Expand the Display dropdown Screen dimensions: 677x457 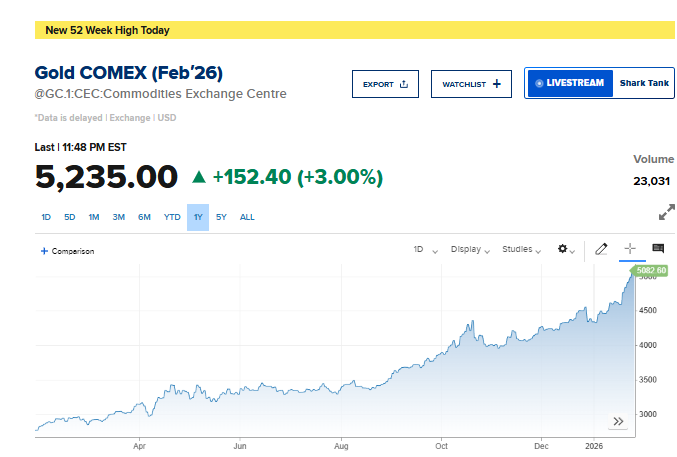tap(470, 249)
